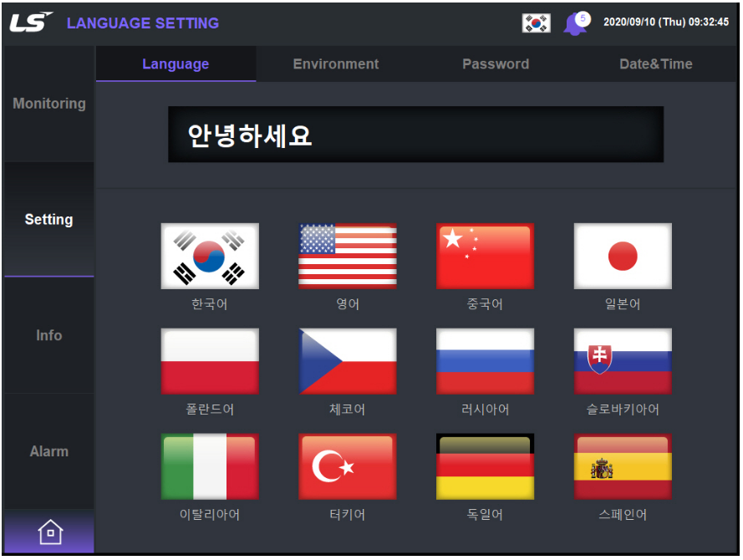
Task: Click the 일본어 label
Action: tap(623, 304)
